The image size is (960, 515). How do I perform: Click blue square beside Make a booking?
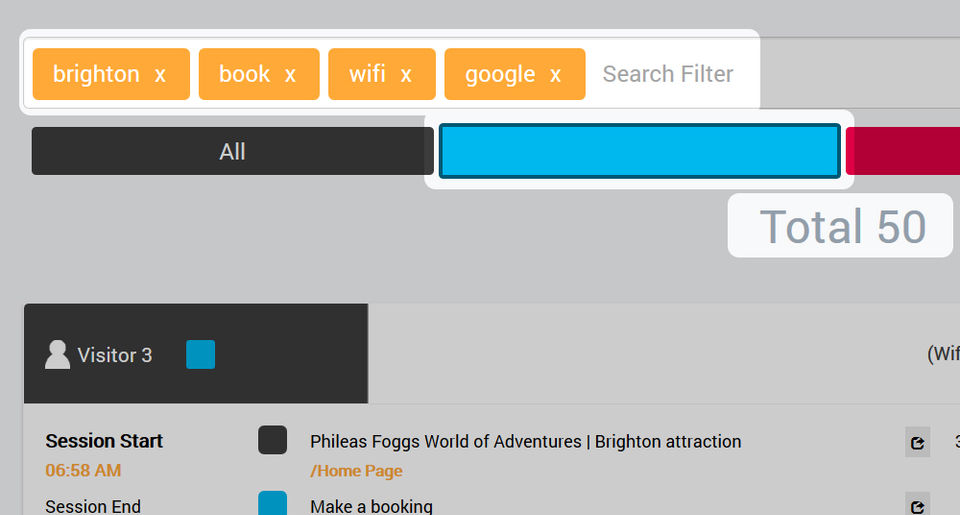272,503
